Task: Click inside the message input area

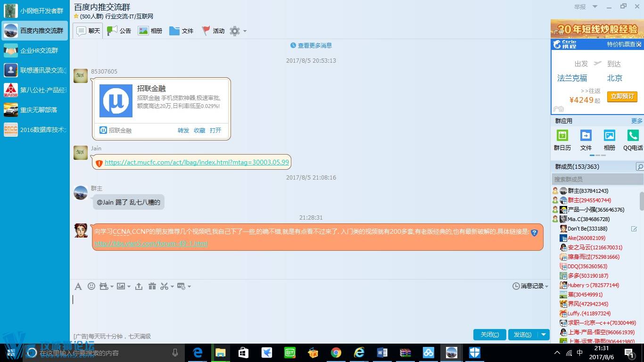Action: [309, 311]
